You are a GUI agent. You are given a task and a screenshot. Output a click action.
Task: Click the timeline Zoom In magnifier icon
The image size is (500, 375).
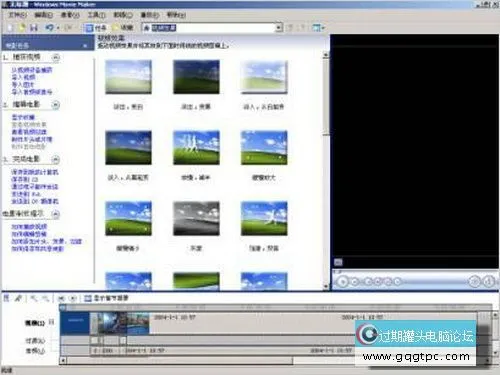click(34, 298)
